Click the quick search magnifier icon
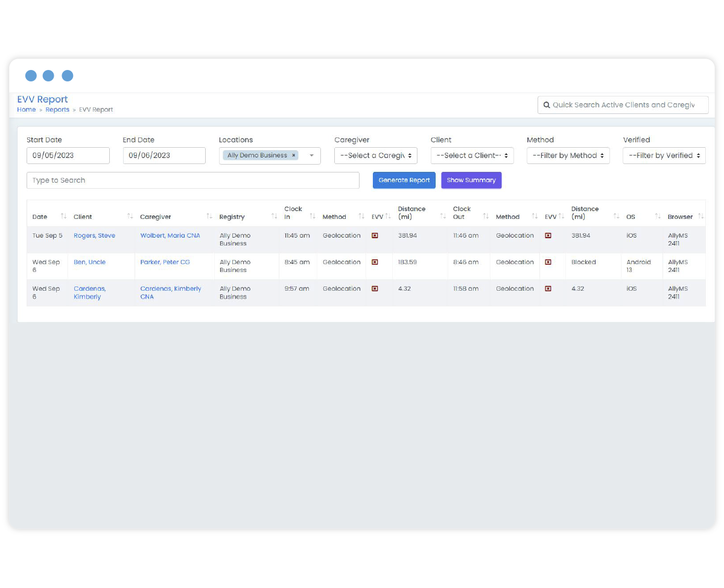724x588 pixels. coord(547,105)
